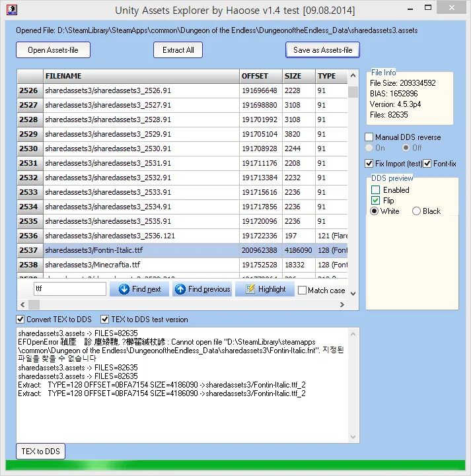Click the SIZE column header

point(299,76)
